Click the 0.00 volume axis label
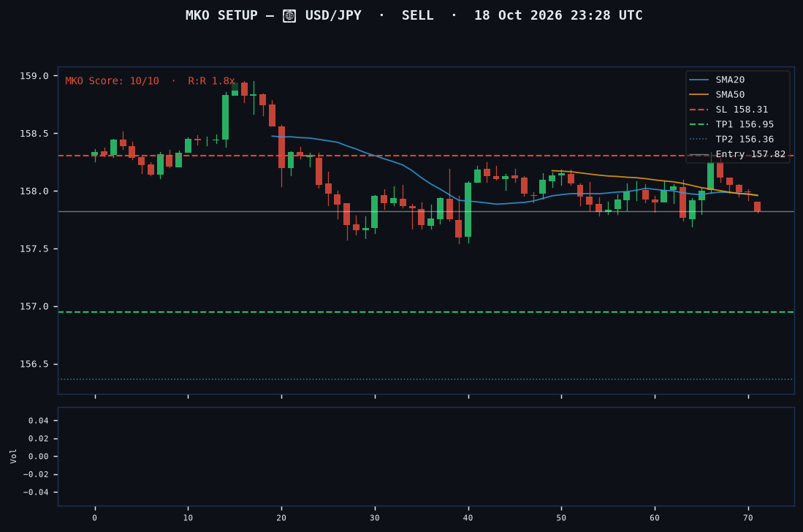 [x=39, y=457]
